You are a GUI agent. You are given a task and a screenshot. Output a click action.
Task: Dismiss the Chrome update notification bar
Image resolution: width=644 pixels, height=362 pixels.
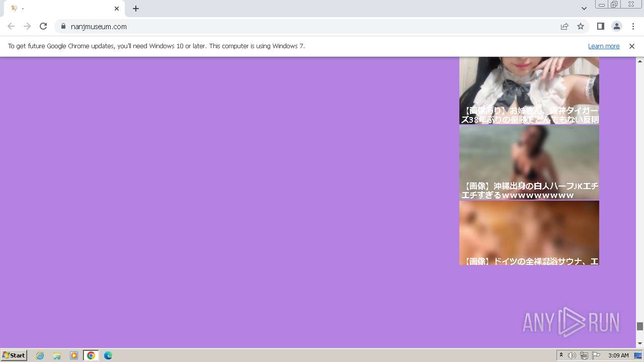[x=632, y=46]
